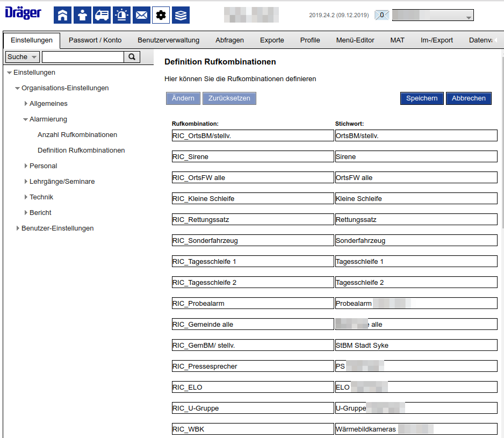Collapse the Alarmierung tree node

pos(25,119)
